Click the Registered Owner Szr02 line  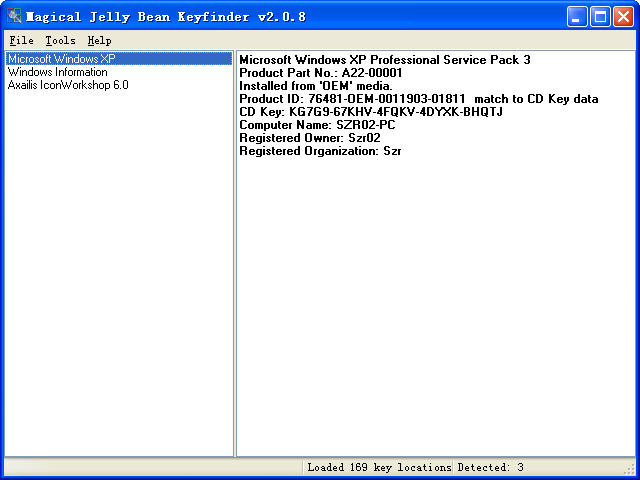(x=310, y=138)
